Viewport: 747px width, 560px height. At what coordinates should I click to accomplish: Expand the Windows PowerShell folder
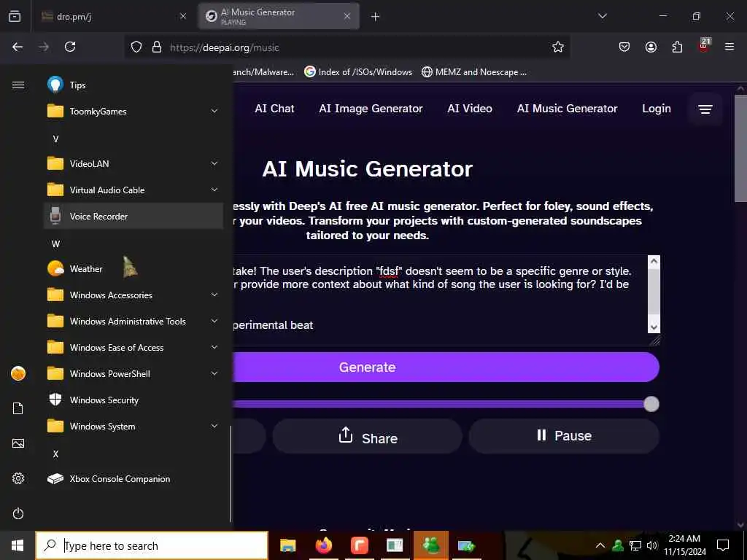click(x=133, y=373)
